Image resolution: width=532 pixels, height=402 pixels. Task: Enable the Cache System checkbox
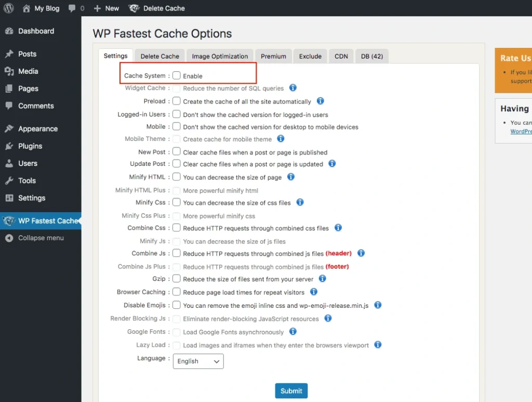click(177, 75)
